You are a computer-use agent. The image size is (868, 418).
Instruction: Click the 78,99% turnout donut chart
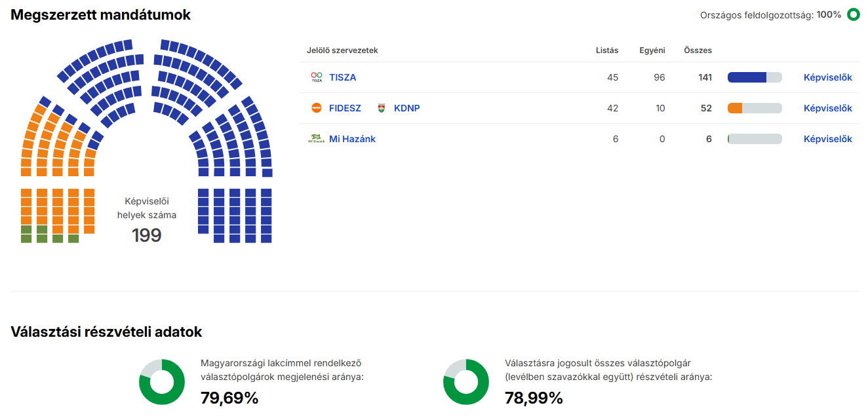[466, 382]
